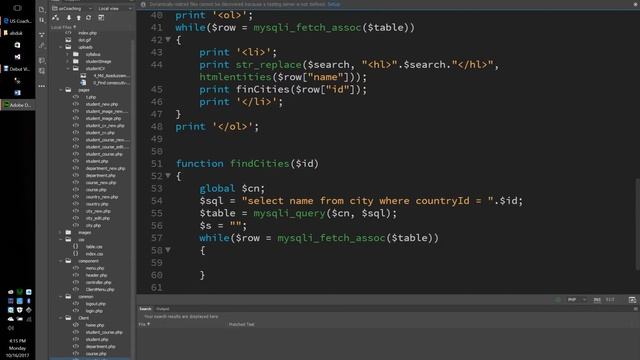The image size is (640, 360).
Task: Collapse the component folder
Action: (x=61, y=261)
